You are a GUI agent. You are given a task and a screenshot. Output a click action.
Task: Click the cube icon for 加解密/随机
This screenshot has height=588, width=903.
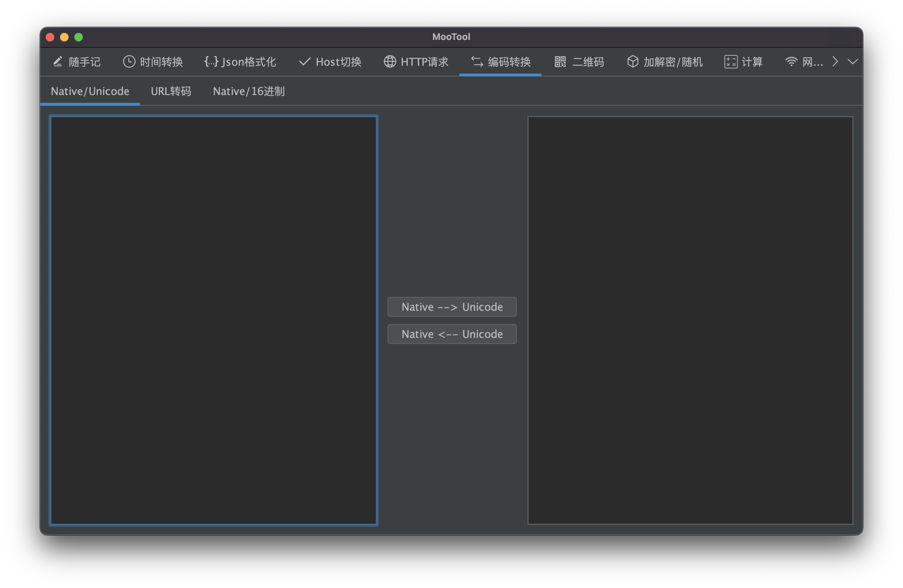633,61
